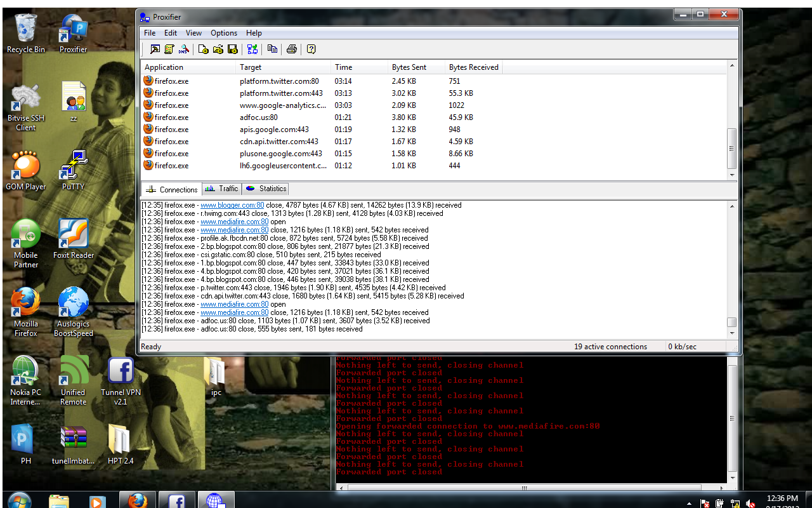Image resolution: width=812 pixels, height=508 pixels.
Task: Select the Auslogics BoostSpeed desktop icon
Action: 74,313
